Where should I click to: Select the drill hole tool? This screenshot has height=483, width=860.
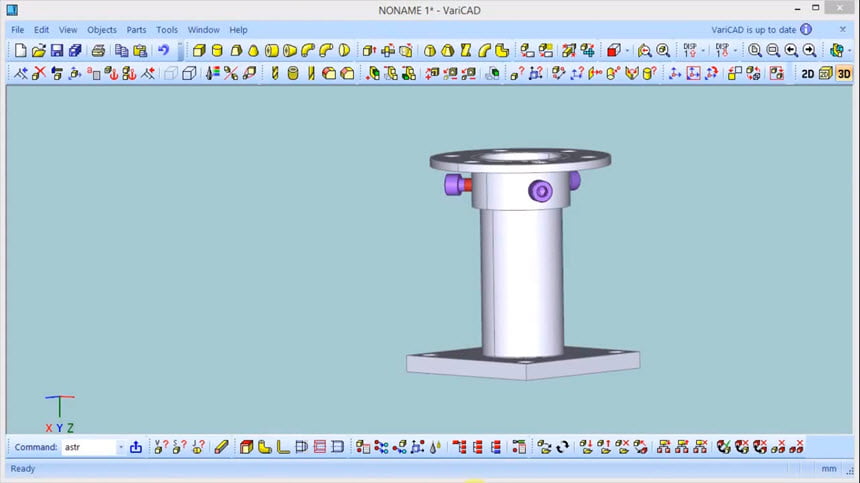275,73
